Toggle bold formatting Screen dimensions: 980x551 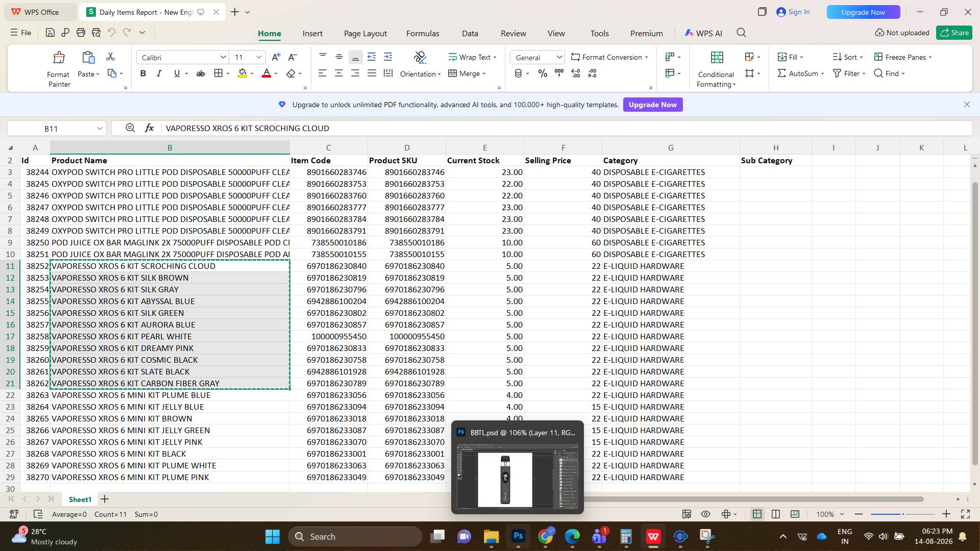(143, 73)
